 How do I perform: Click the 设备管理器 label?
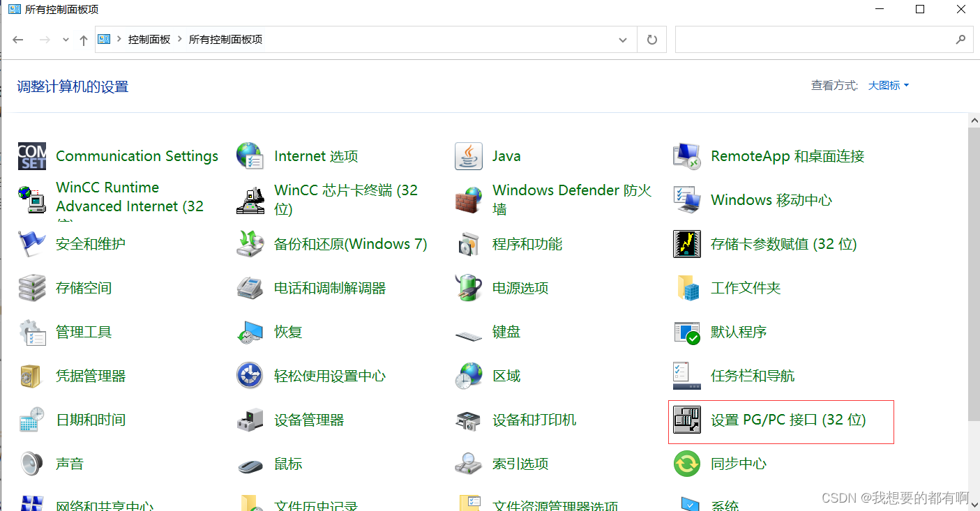(309, 420)
